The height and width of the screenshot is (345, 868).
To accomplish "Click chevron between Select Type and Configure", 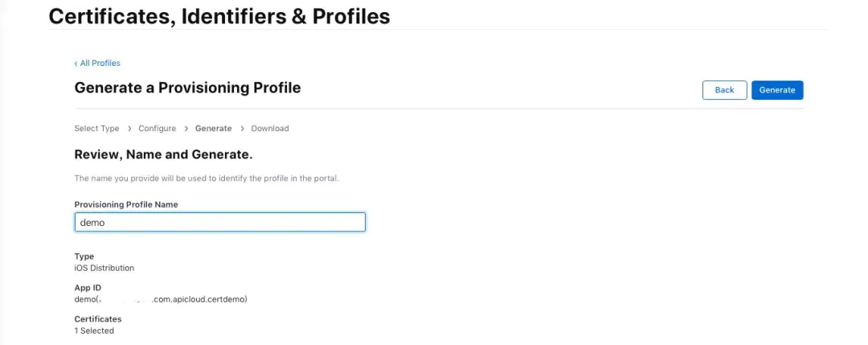I will (129, 129).
